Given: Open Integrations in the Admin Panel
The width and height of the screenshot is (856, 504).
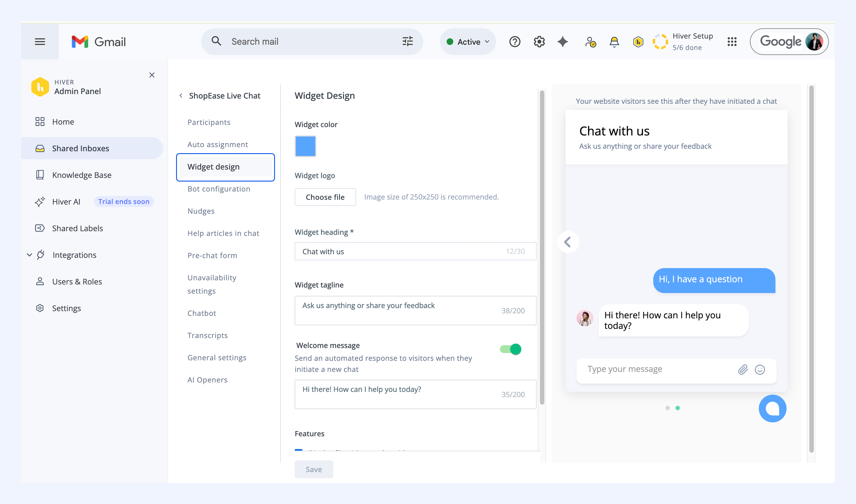Looking at the screenshot, I should tap(74, 255).
